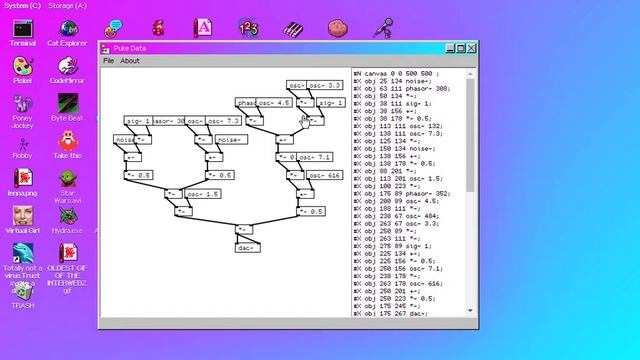Open the red telephone desktop icon
This screenshot has width=640, height=360.
(x=158, y=29)
